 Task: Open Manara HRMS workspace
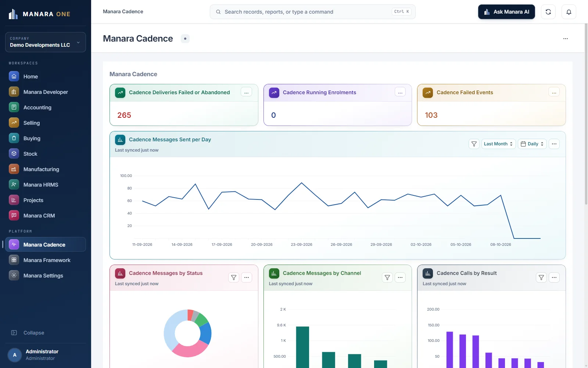[x=46, y=185]
